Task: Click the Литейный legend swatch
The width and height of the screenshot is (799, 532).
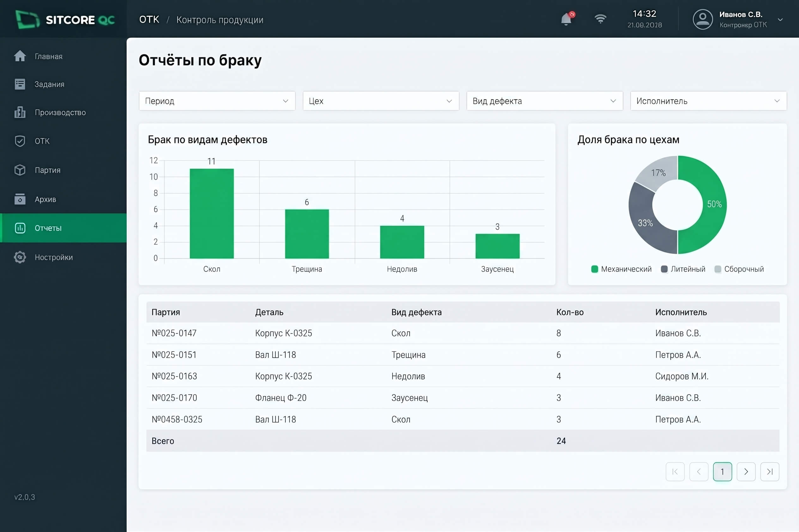Action: pos(664,269)
